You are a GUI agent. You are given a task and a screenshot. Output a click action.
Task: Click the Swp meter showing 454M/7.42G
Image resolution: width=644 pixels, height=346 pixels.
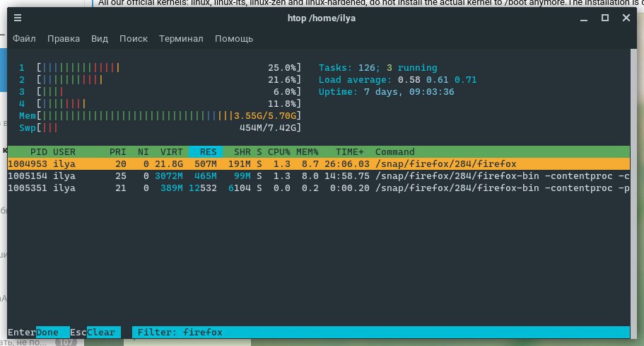[160, 128]
